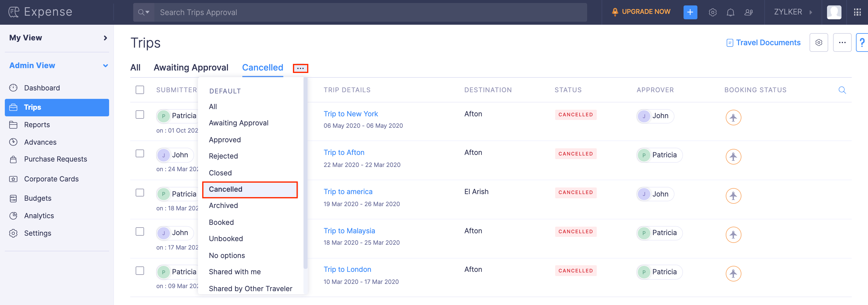
Task: Click the three-dot more options button beside Travel Documents
Action: pos(842,43)
